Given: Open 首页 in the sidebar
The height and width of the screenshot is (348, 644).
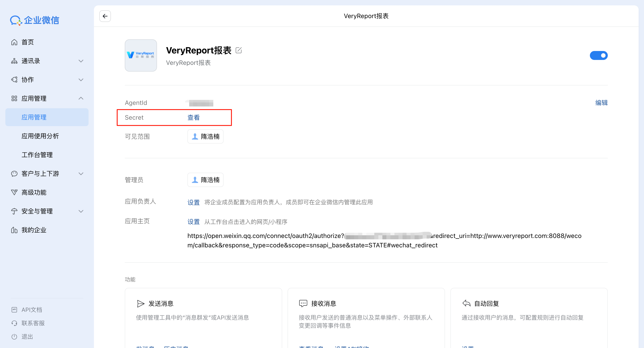Looking at the screenshot, I should [x=47, y=42].
